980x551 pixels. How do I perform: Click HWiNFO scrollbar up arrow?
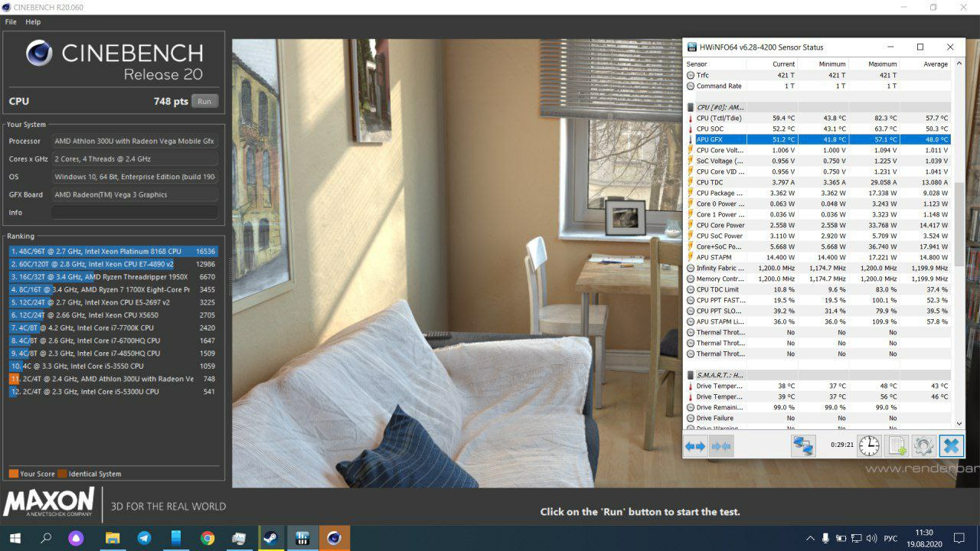click(x=959, y=65)
